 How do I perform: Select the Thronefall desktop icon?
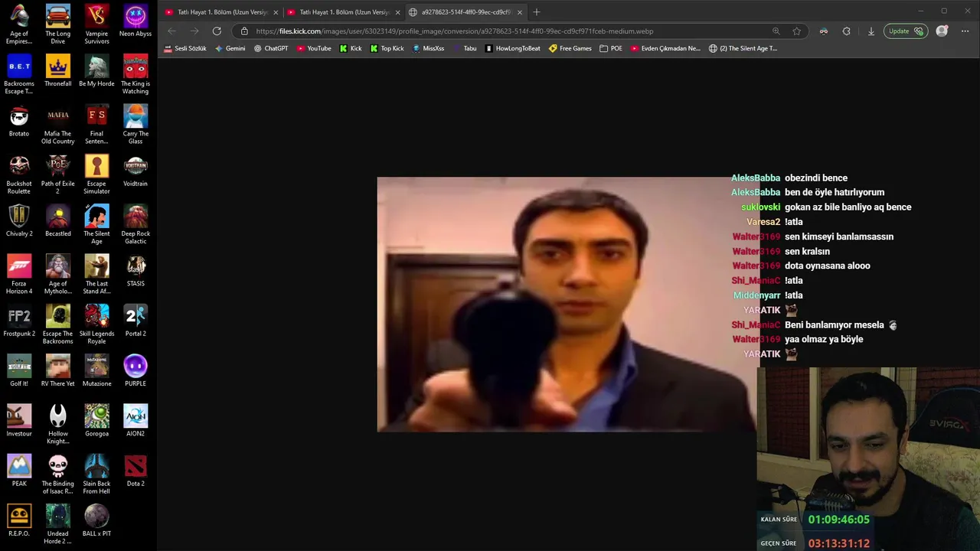click(x=57, y=71)
